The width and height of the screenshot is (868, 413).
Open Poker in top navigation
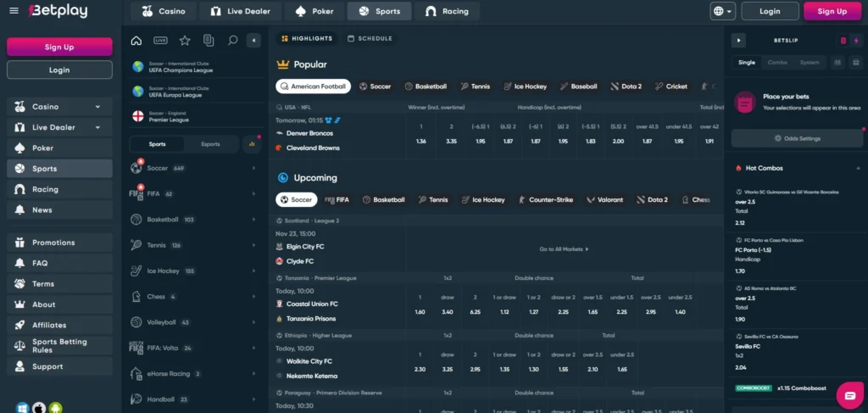pyautogui.click(x=314, y=11)
